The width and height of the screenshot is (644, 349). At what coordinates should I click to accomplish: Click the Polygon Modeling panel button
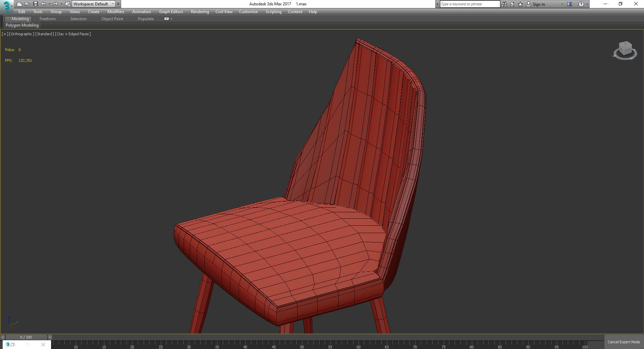pos(22,25)
